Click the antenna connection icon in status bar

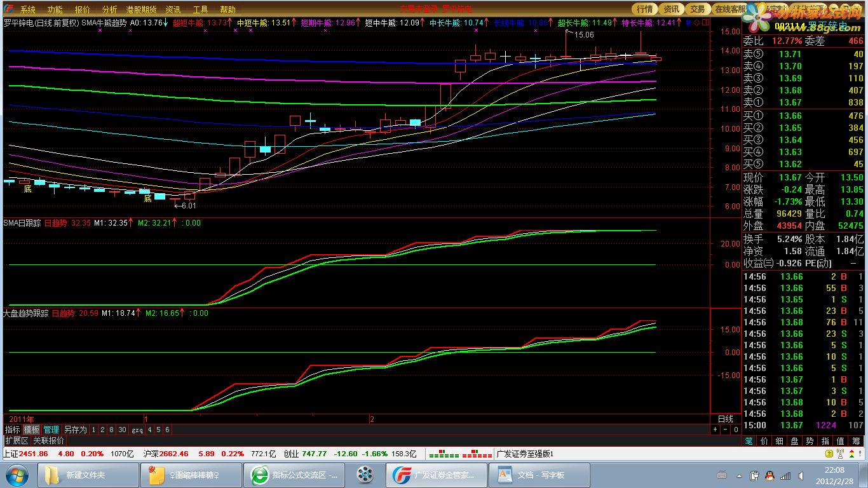pyautogui.click(x=840, y=454)
